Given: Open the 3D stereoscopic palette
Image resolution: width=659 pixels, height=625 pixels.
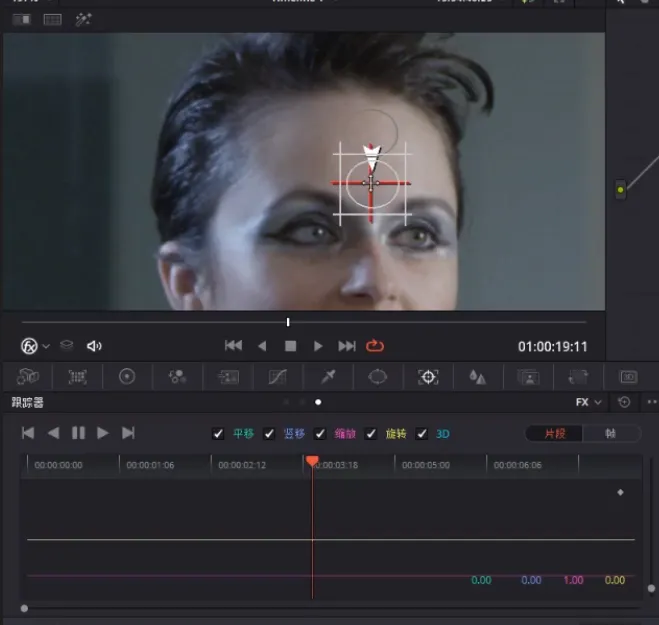Looking at the screenshot, I should pyautogui.click(x=629, y=377).
